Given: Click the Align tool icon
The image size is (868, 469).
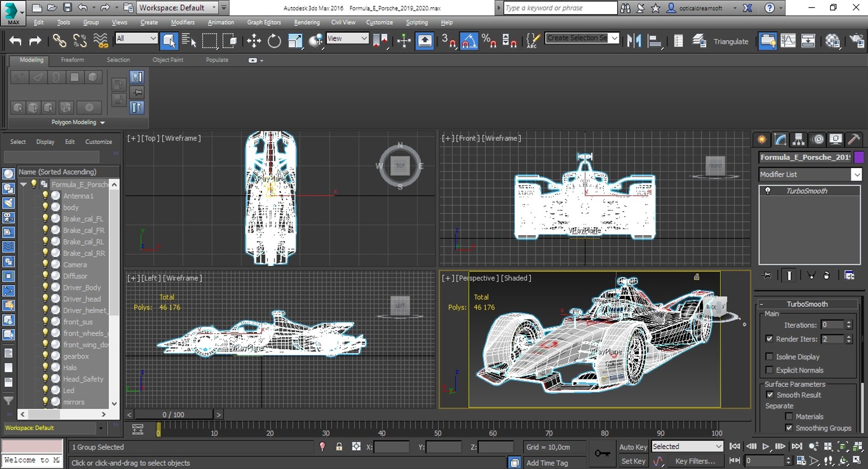Looking at the screenshot, I should pyautogui.click(x=655, y=41).
